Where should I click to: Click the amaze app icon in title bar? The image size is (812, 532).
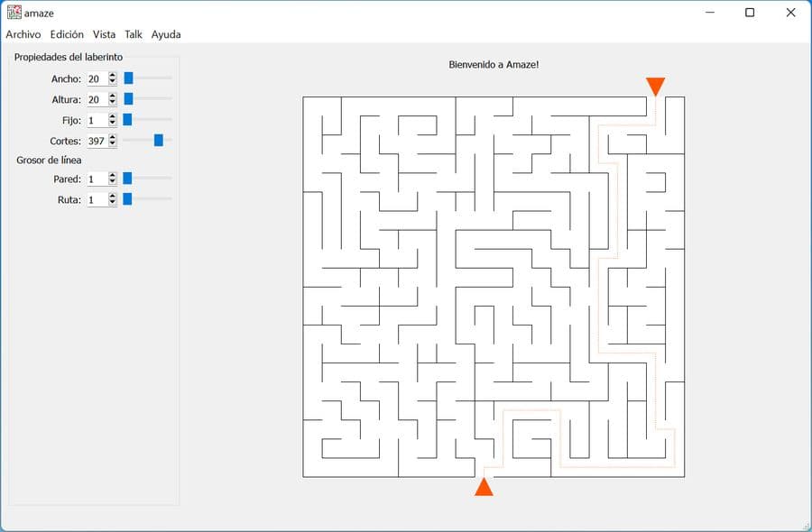click(x=14, y=13)
